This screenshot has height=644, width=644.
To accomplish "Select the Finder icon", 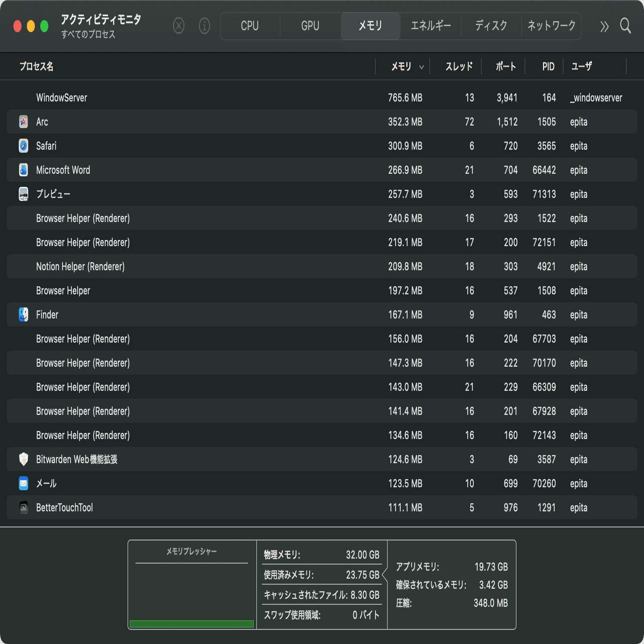I will (x=24, y=314).
